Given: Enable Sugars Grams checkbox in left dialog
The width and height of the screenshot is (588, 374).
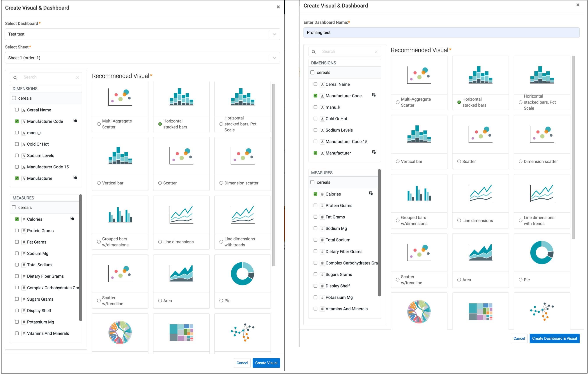Looking at the screenshot, I should tap(17, 299).
